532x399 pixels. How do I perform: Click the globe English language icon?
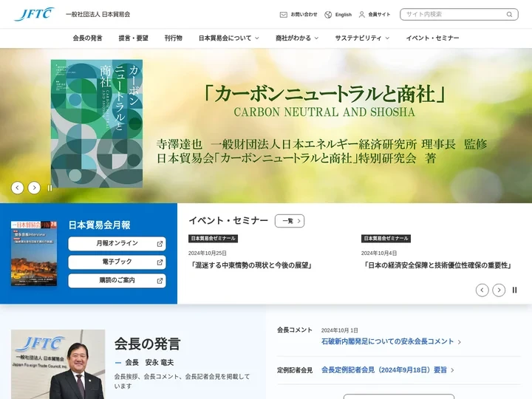point(328,15)
